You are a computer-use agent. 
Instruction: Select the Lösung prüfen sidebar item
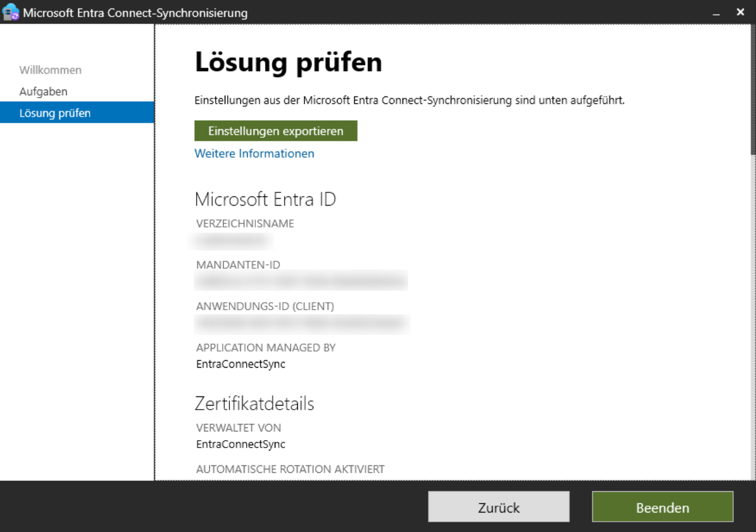click(77, 113)
